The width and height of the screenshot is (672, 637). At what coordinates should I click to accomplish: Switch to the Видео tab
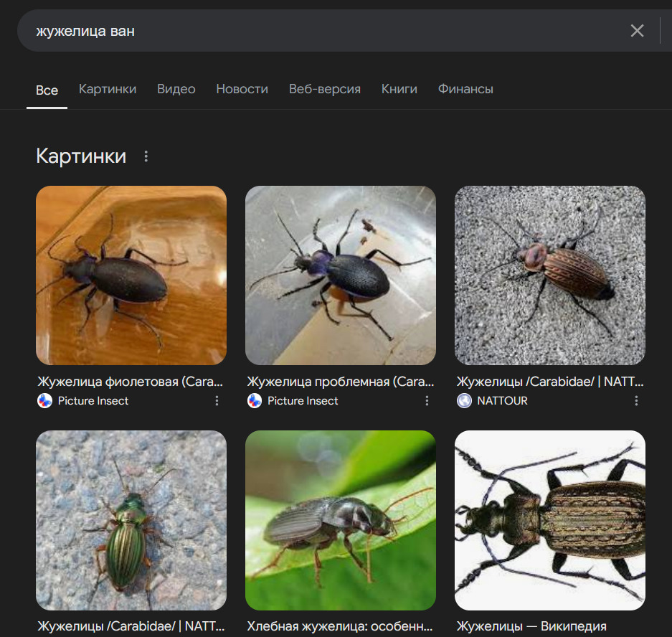click(176, 89)
